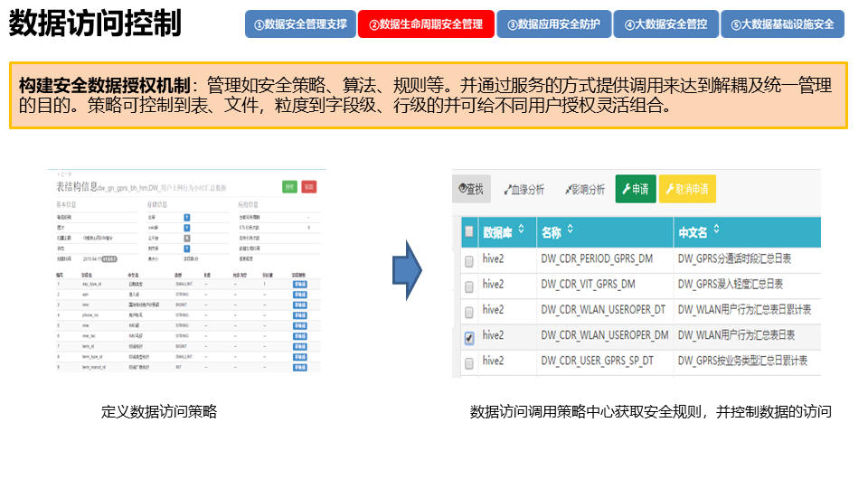Click the version badge beside 2015-04-17
868x488 pixels.
tap(109, 259)
